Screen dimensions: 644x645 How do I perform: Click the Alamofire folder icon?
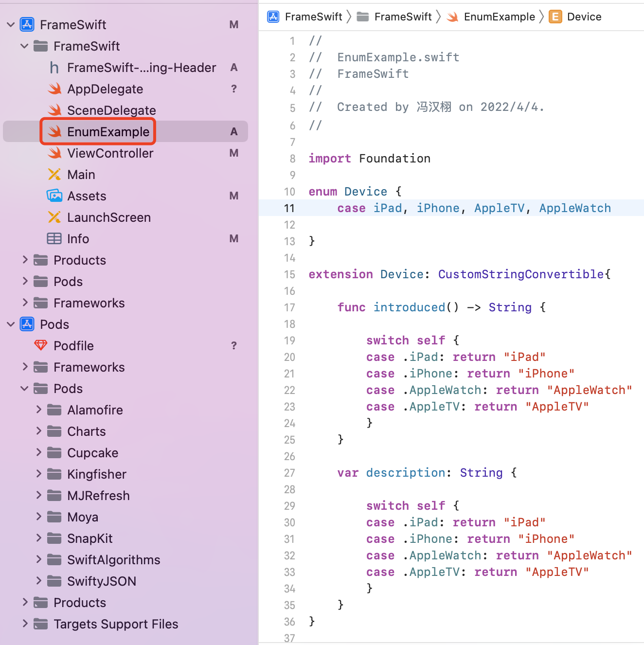(x=54, y=410)
